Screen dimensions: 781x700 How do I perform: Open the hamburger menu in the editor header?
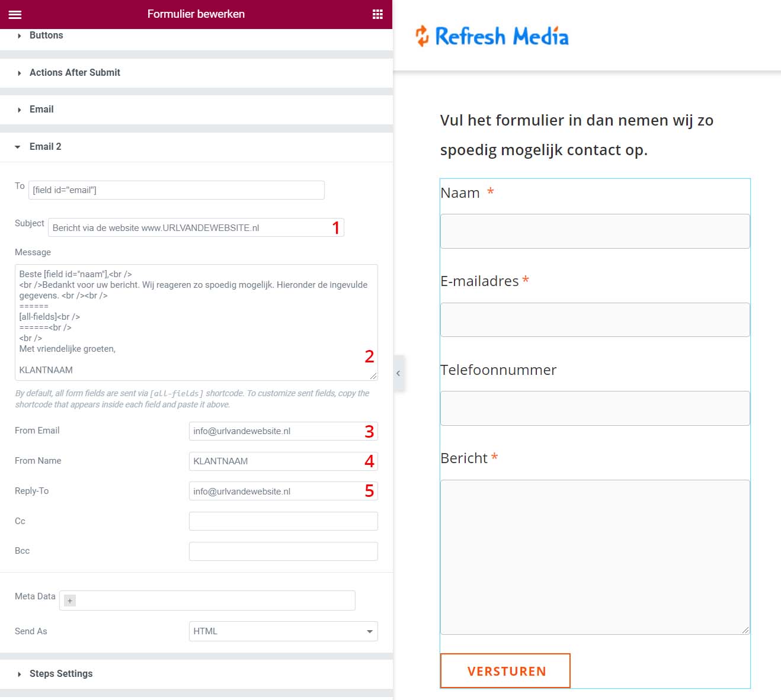15,14
